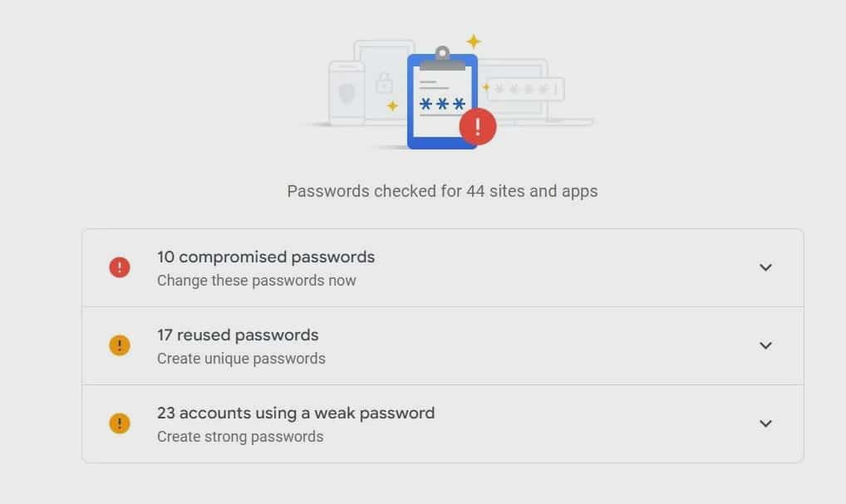
Task: Open the "10 compromised passwords" row title
Action: coord(265,257)
